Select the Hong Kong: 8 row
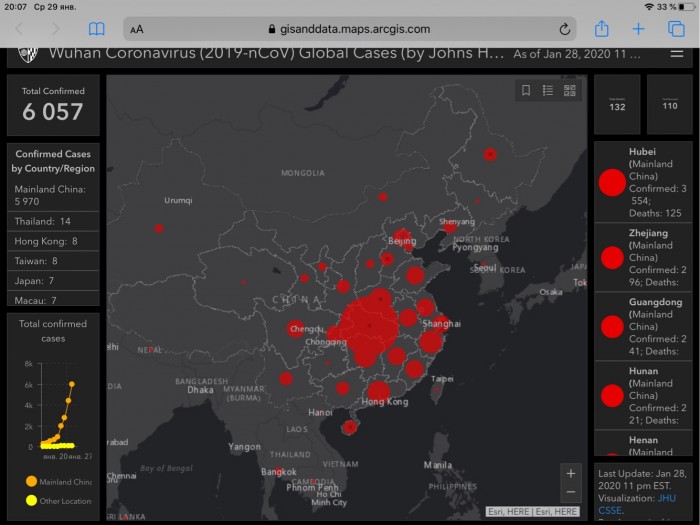The height and width of the screenshot is (525, 700). [x=53, y=242]
